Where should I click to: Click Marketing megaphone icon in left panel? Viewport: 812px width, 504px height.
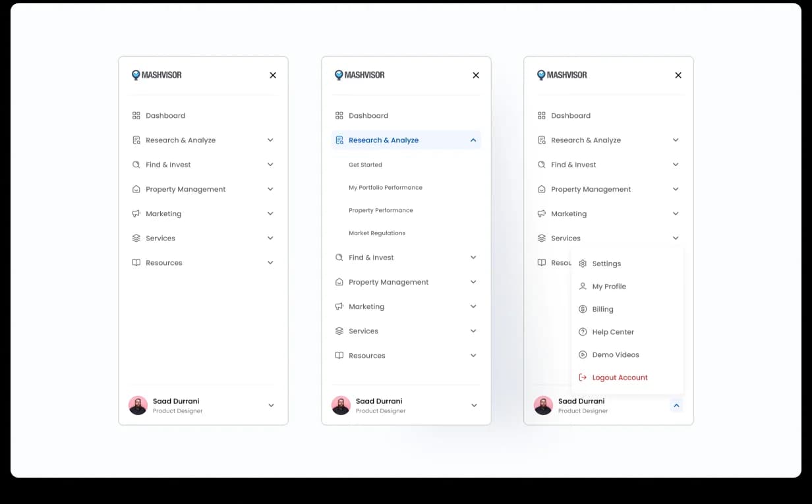(x=136, y=213)
